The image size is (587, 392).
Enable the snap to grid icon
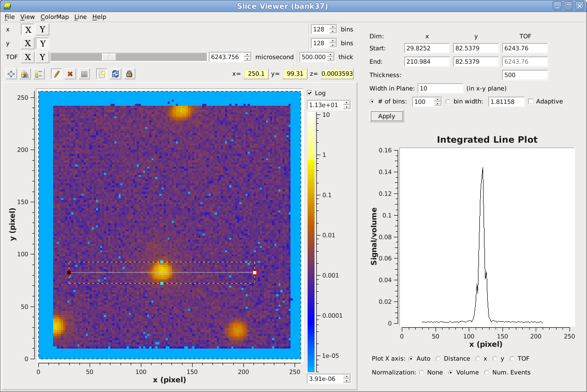84,74
